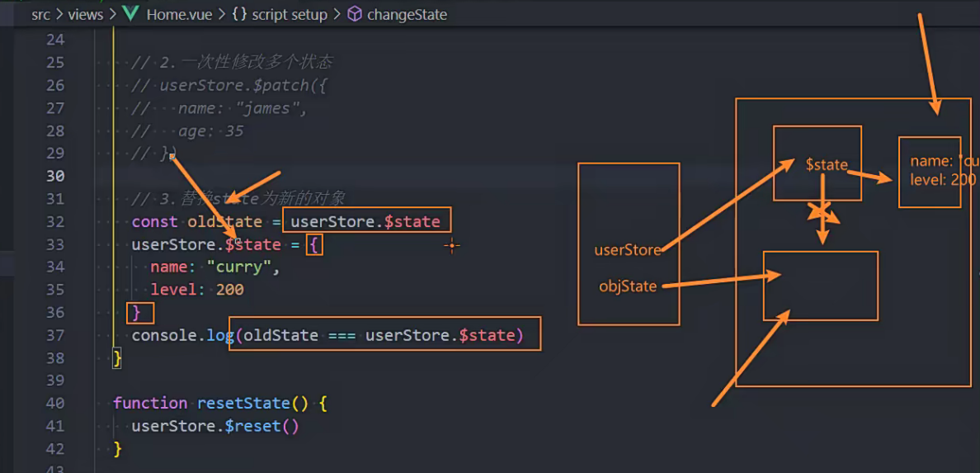Click line number 37 in the gutter
Screen dimensions: 980x473
click(55, 335)
